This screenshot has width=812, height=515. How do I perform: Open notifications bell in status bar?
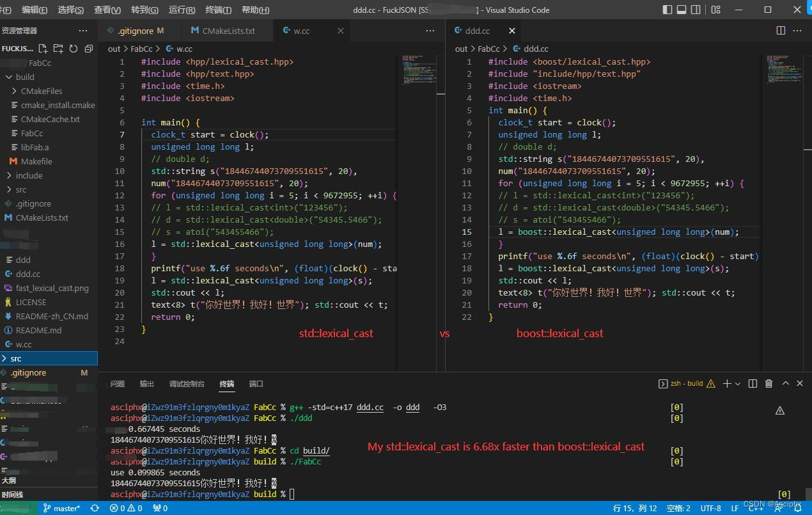click(798, 509)
